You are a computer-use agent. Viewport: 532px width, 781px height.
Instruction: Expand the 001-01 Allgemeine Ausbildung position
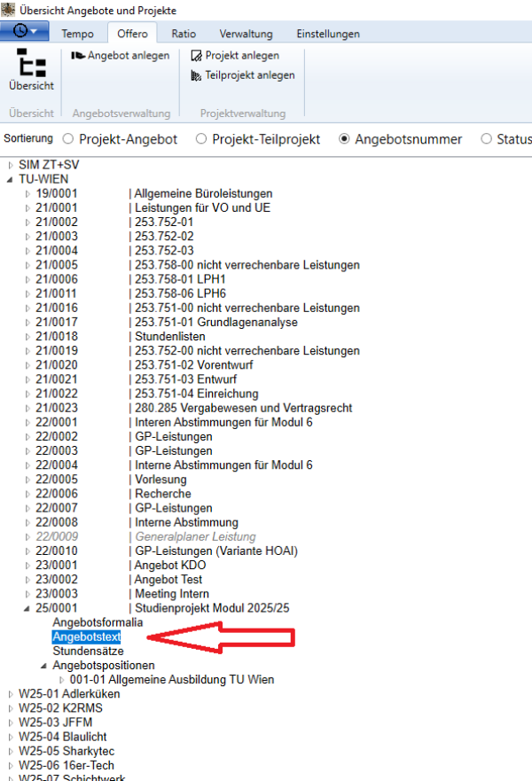(x=61, y=680)
